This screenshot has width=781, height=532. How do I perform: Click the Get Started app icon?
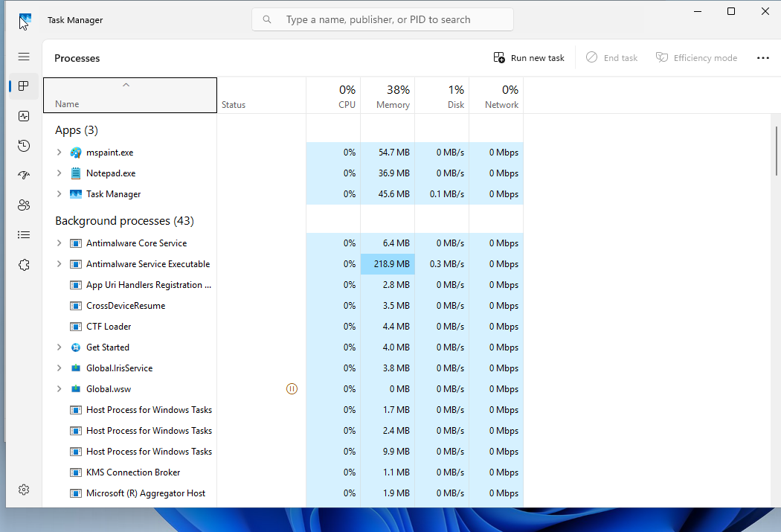click(76, 347)
